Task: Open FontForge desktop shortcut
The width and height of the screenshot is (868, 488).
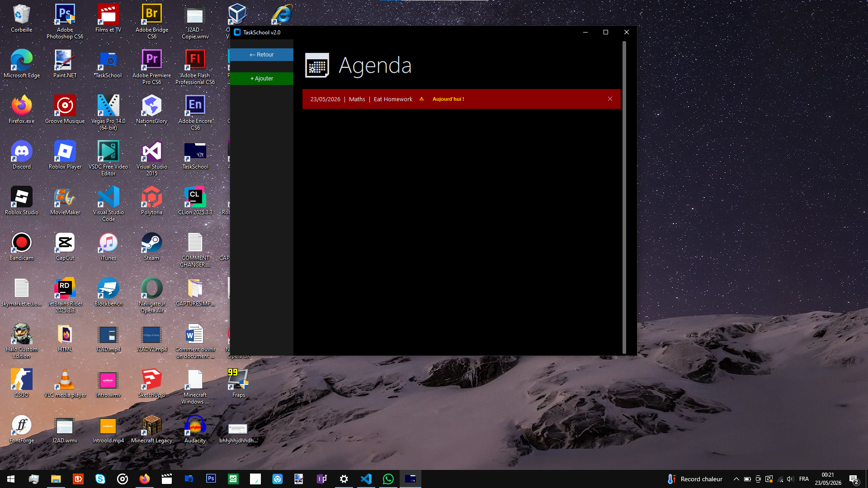Action: point(22,429)
